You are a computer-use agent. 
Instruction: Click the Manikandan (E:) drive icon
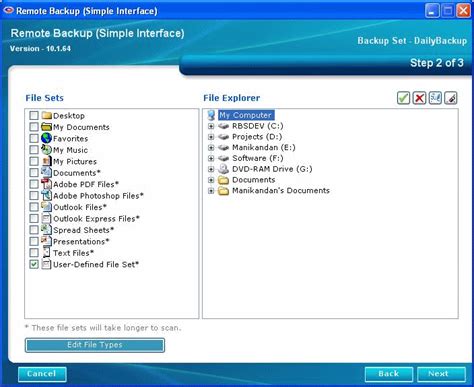click(223, 148)
